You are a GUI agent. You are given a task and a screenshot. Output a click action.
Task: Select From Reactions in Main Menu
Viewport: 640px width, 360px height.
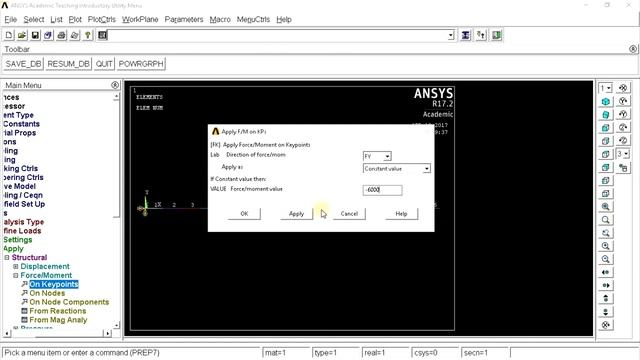pos(58,311)
